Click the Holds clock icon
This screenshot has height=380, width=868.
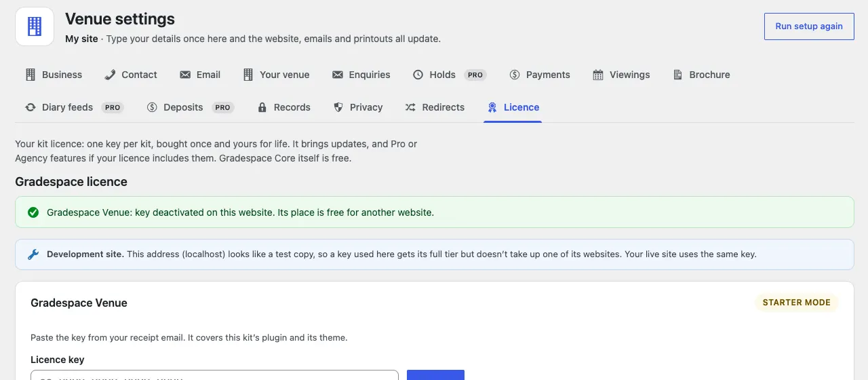(x=418, y=75)
